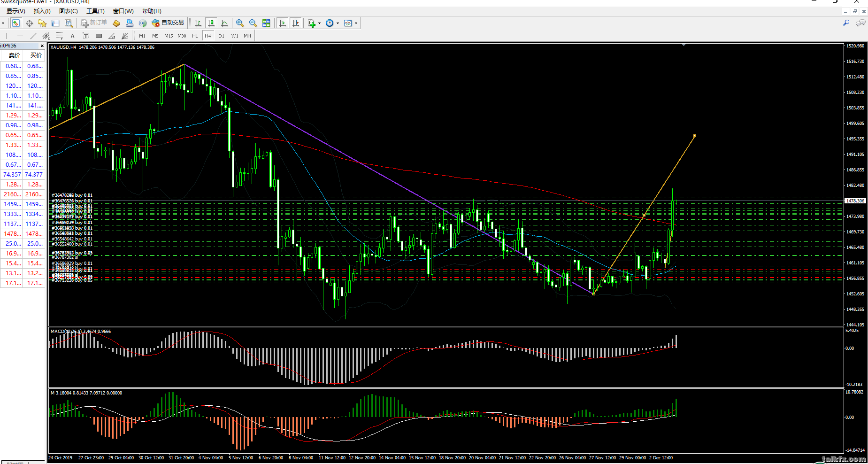Open the 帮助(H) menu
868x464 pixels.
click(x=152, y=11)
